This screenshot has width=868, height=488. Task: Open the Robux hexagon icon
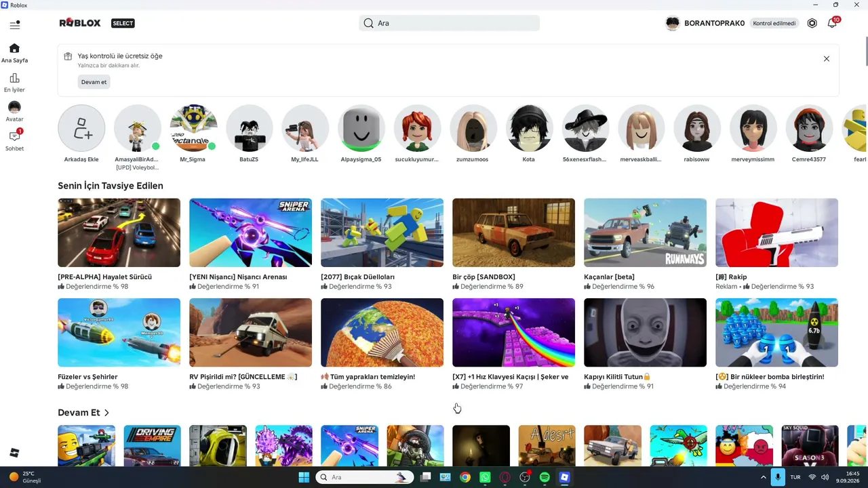point(812,23)
